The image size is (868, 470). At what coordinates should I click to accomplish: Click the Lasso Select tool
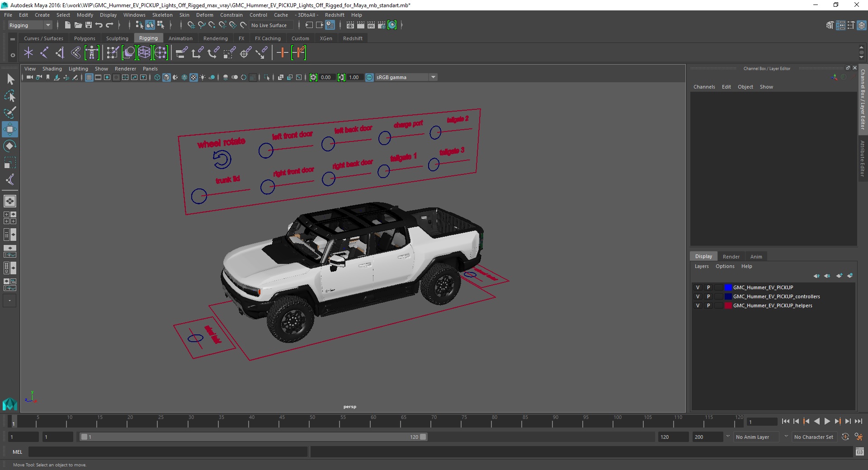click(x=9, y=96)
